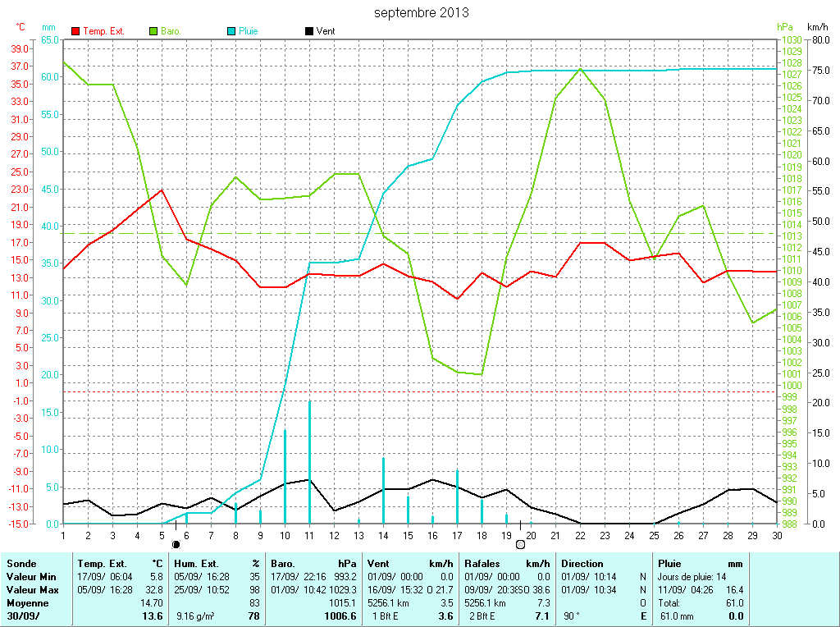The image size is (840, 627).
Task: Click the hPa axis unit label
Action: click(785, 27)
